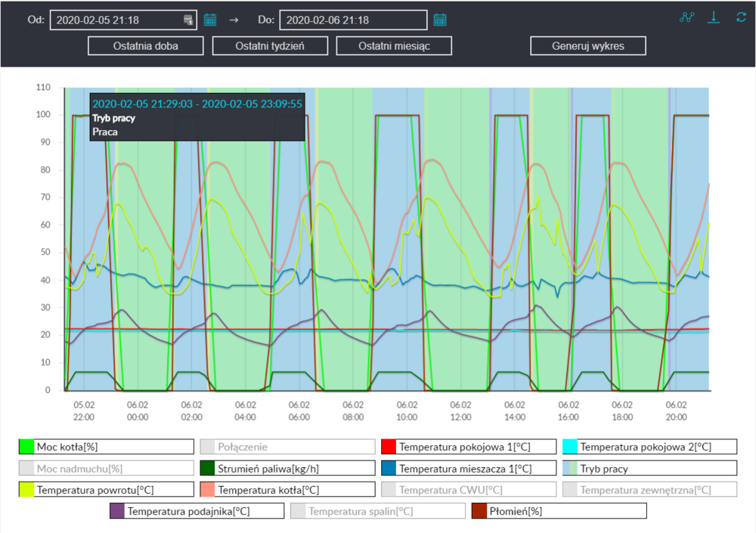Open the calendar picker beside the Do field
756x533 pixels.
point(440,20)
